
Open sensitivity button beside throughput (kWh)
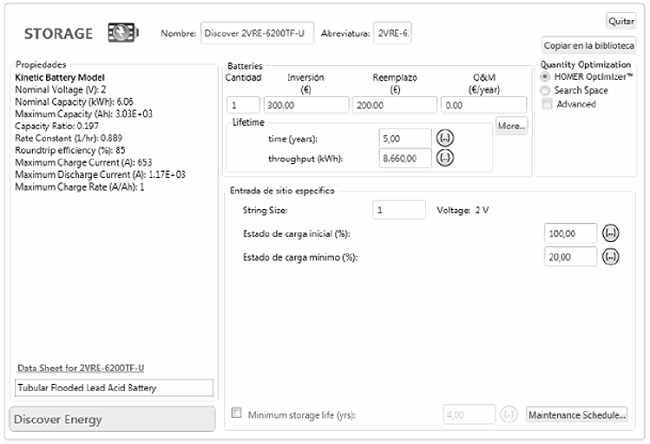point(446,157)
